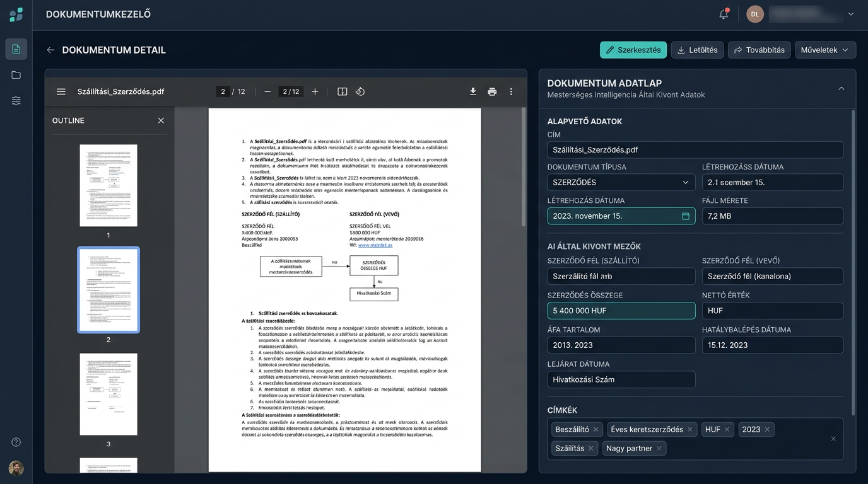
Task: Click the Nettó érték field
Action: click(x=773, y=311)
